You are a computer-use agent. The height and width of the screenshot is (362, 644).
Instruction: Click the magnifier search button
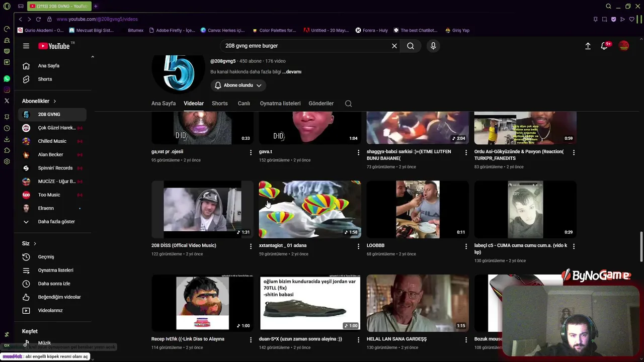click(x=411, y=46)
